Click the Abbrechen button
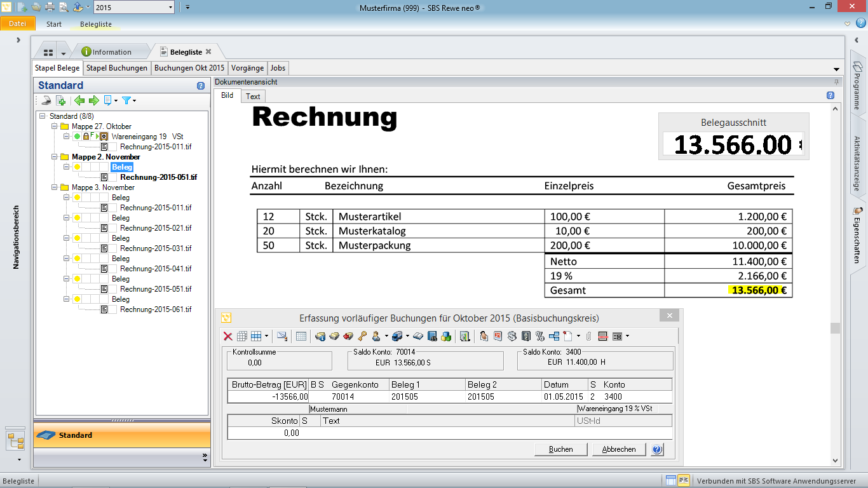The width and height of the screenshot is (868, 488). [618, 449]
